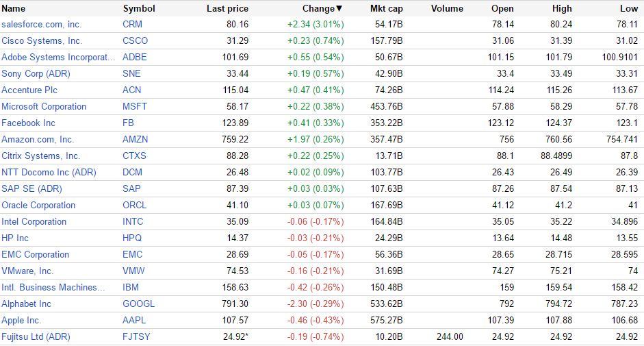Open salesforce.com, inc. company link
644x346 pixels.
pyautogui.click(x=41, y=25)
